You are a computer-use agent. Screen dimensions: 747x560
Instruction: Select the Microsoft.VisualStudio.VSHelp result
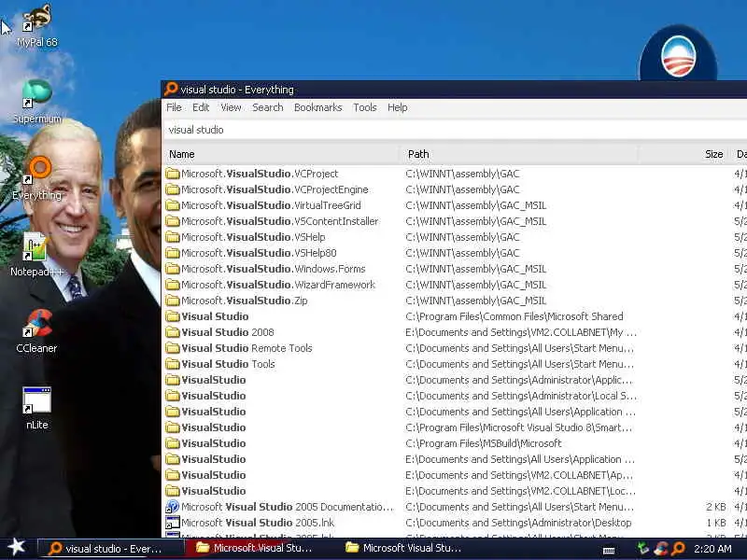[x=253, y=237]
